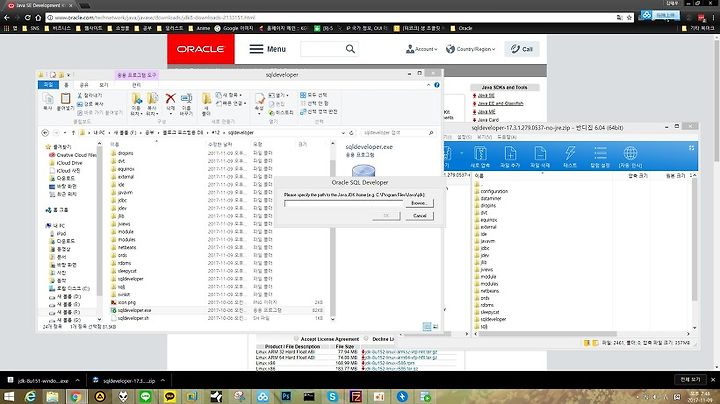This screenshot has width=720, height=404.
Task: Click the Explorer file list vertical scrollbar
Action: (x=333, y=232)
